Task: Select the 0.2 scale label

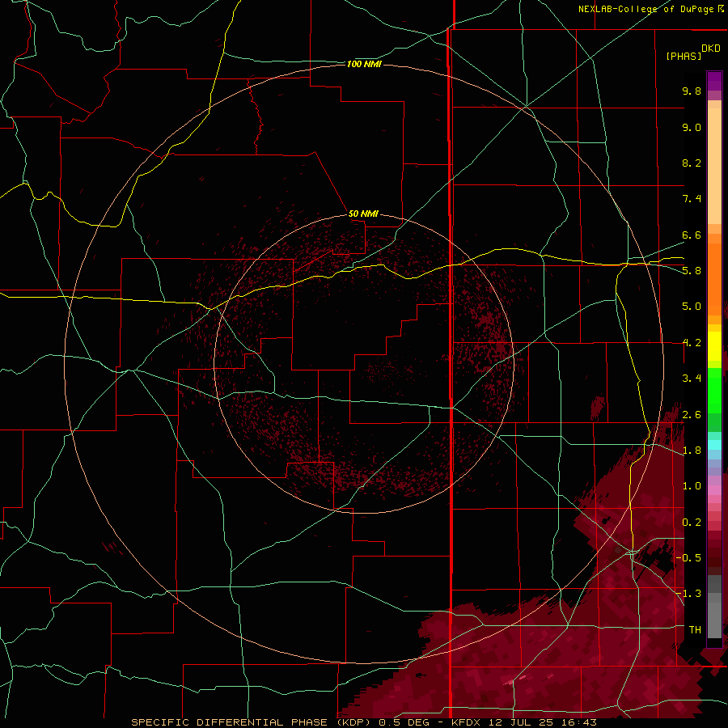Action: 692,523
